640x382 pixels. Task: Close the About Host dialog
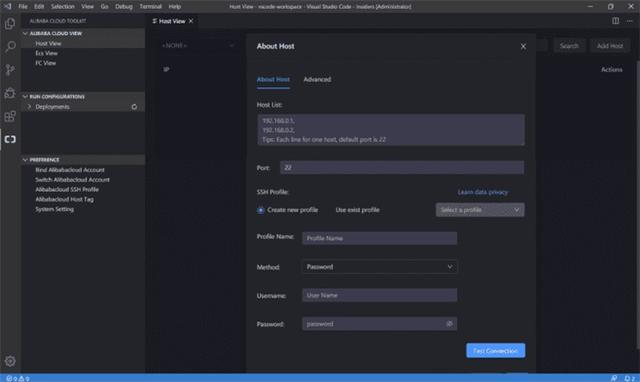pos(523,47)
